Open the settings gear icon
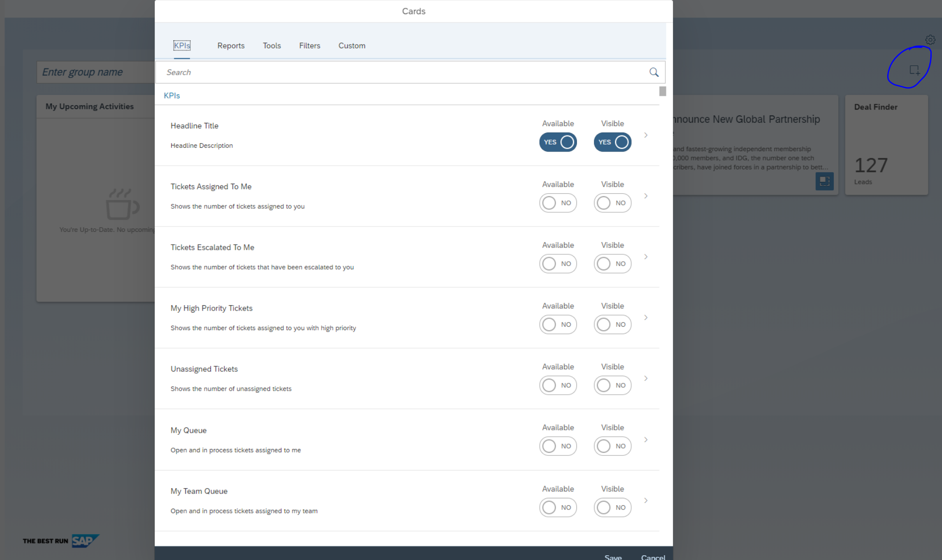This screenshot has width=942, height=560. 930,40
